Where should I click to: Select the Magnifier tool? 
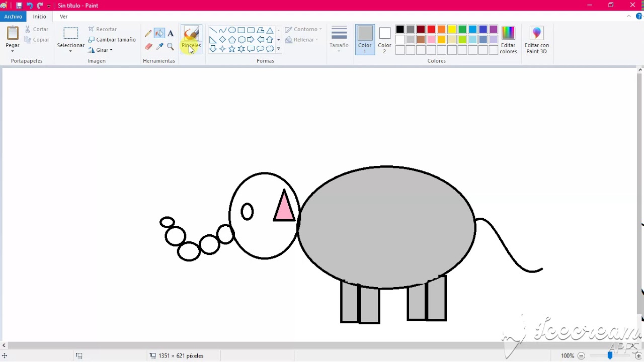171,47
